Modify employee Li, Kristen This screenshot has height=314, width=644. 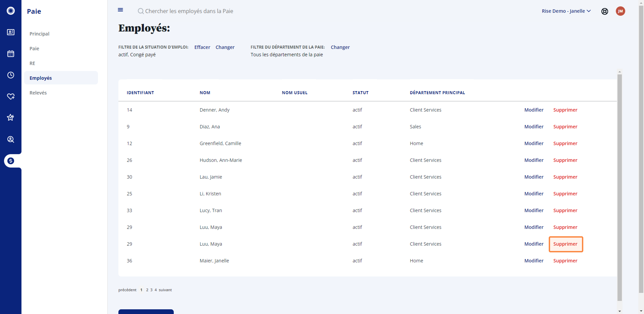pos(534,194)
